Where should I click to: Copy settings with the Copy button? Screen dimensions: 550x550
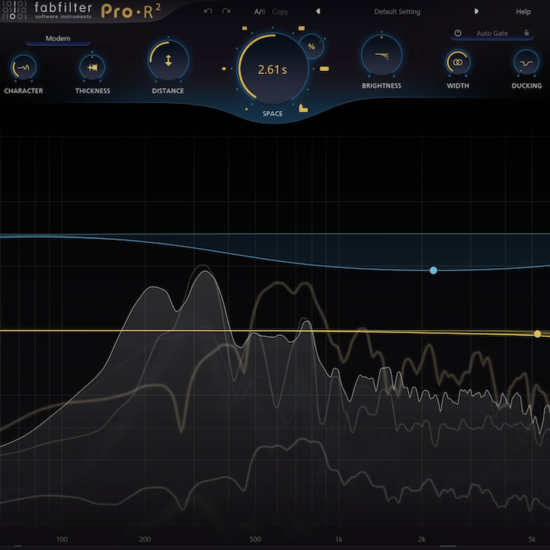tap(280, 12)
